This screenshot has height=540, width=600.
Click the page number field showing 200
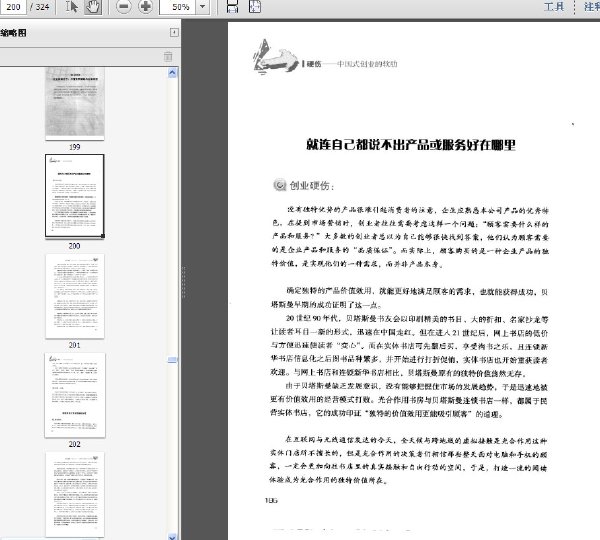pyautogui.click(x=13, y=7)
